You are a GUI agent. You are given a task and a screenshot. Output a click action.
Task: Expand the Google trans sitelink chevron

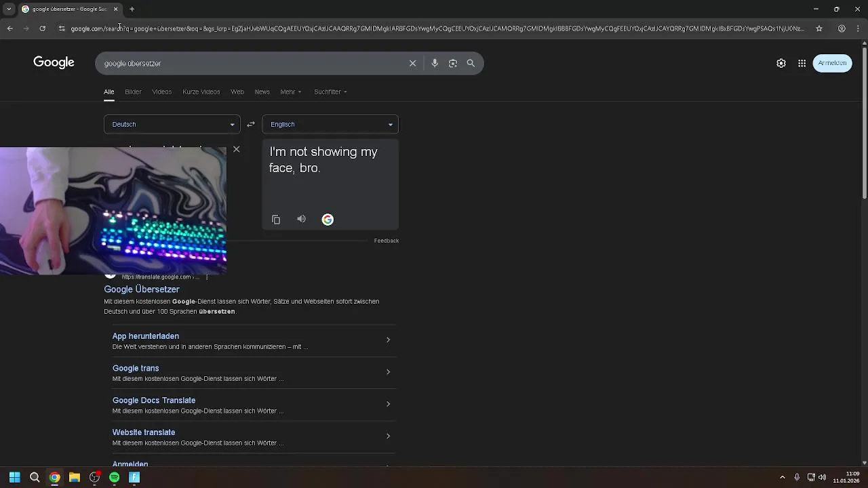(388, 371)
